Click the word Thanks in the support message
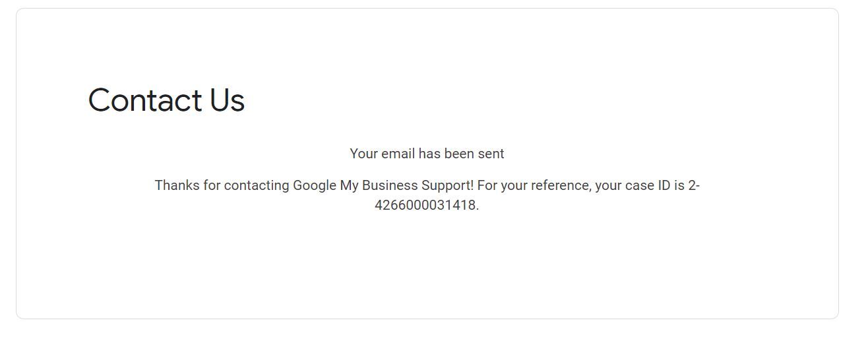The width and height of the screenshot is (868, 339). 177,185
